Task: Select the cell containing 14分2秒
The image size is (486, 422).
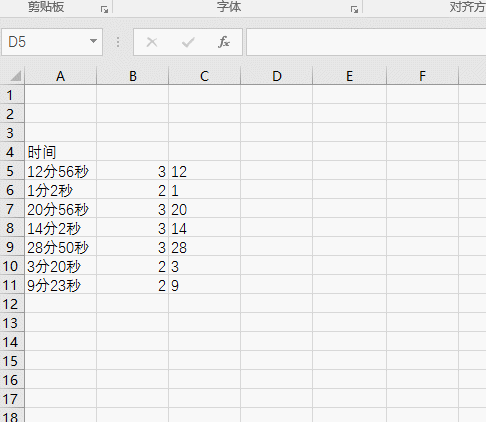Action: [x=61, y=228]
